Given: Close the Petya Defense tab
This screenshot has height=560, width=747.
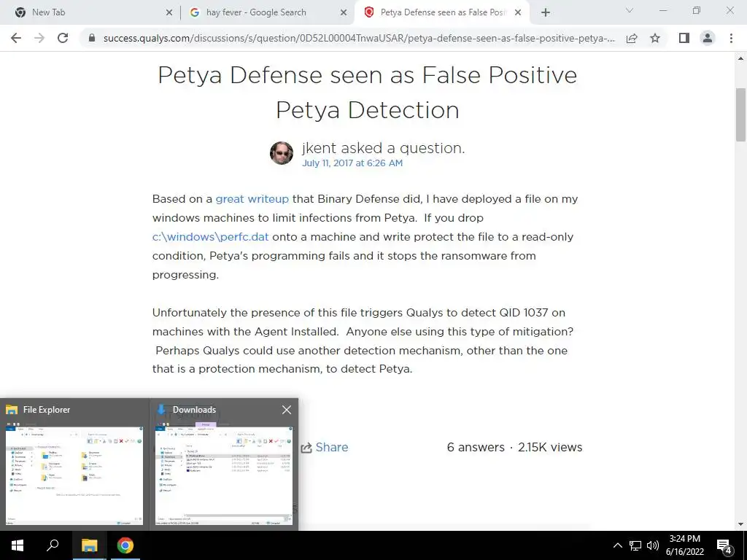Looking at the screenshot, I should click(x=518, y=12).
